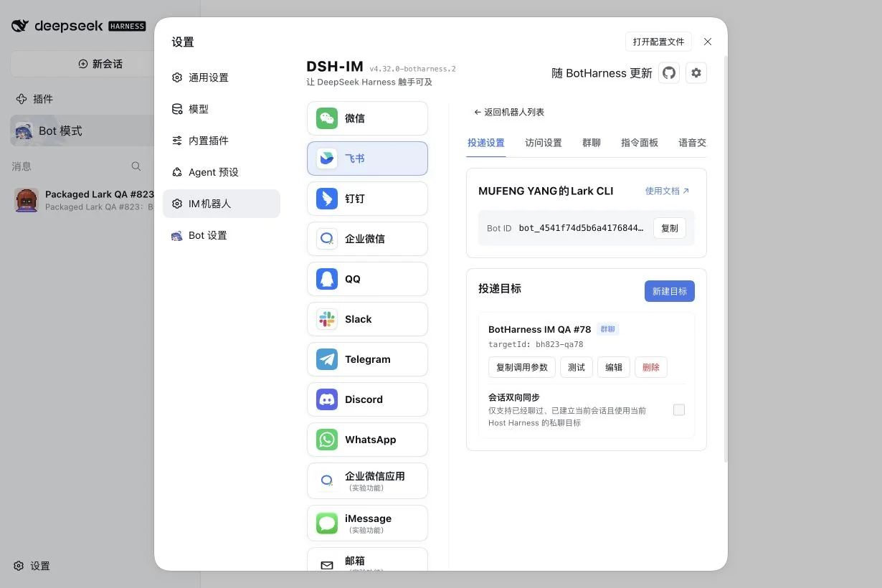Enable the 会话双向同步 checkbox

[x=679, y=410]
